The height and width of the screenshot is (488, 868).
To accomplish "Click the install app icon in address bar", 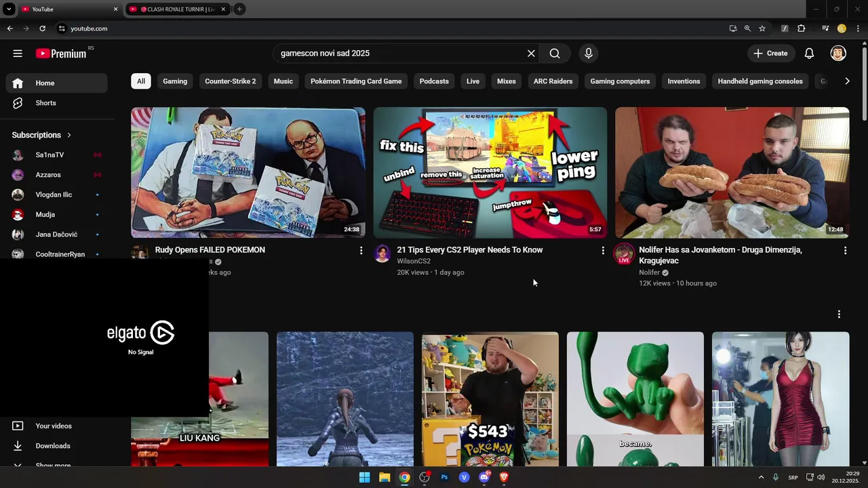I will pyautogui.click(x=733, y=28).
